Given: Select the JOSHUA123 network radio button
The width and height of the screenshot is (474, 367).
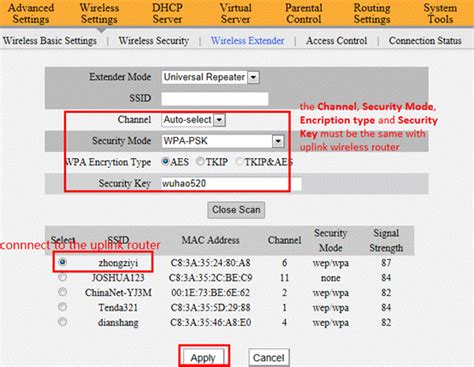Looking at the screenshot, I should coord(62,277).
